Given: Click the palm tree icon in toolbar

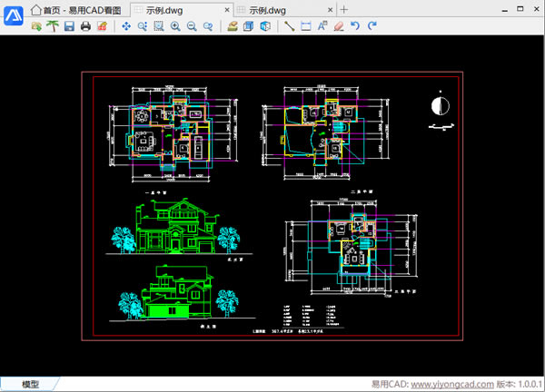Looking at the screenshot, I should [53, 26].
